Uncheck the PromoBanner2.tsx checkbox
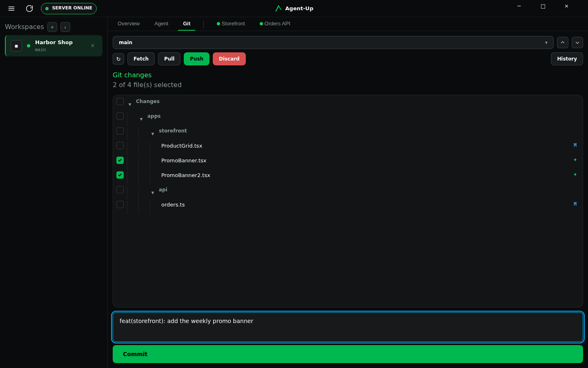Viewport: 588px width, 368px height. coord(120,175)
